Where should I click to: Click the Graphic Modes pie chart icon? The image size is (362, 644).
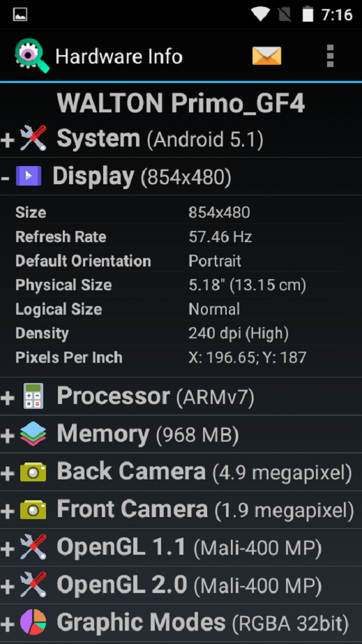pyautogui.click(x=33, y=622)
